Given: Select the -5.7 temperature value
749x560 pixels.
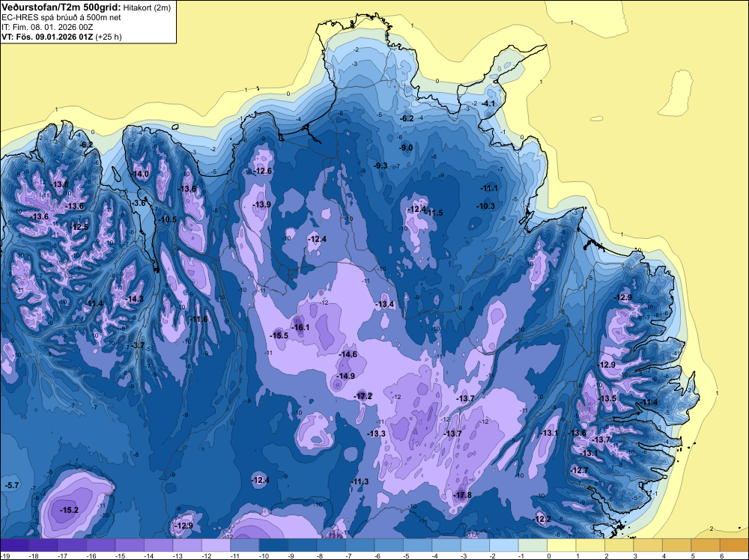Looking at the screenshot, I should (12, 486).
